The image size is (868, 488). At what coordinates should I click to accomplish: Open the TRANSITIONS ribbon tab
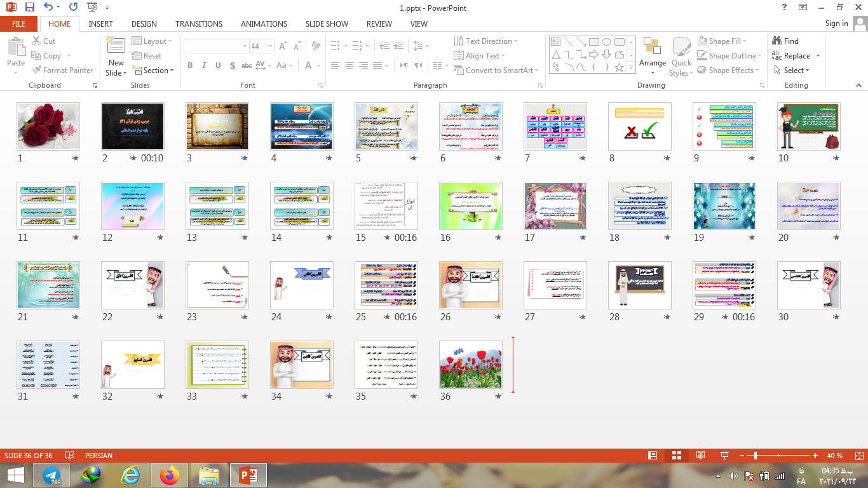pos(199,24)
